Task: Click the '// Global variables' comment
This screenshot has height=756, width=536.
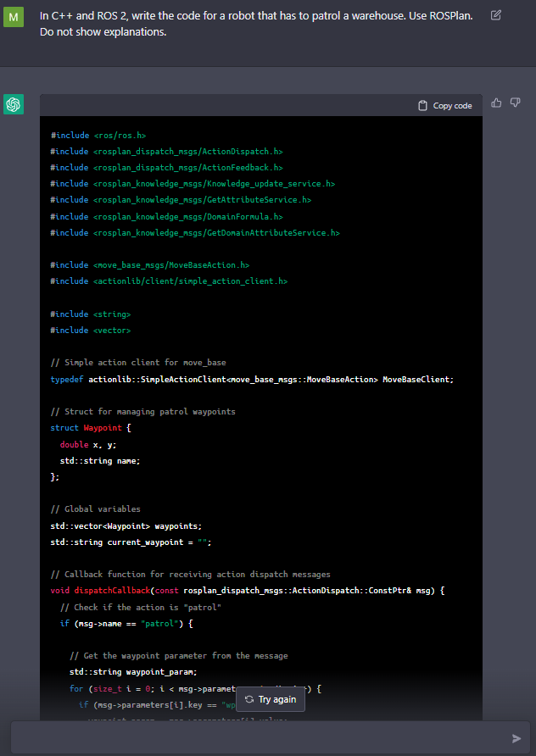Action: (95, 509)
